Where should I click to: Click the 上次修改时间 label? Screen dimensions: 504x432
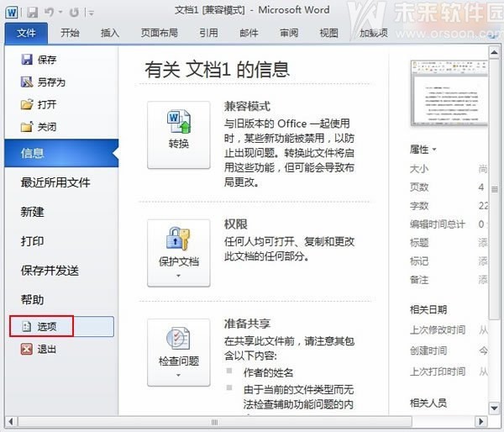(x=438, y=329)
